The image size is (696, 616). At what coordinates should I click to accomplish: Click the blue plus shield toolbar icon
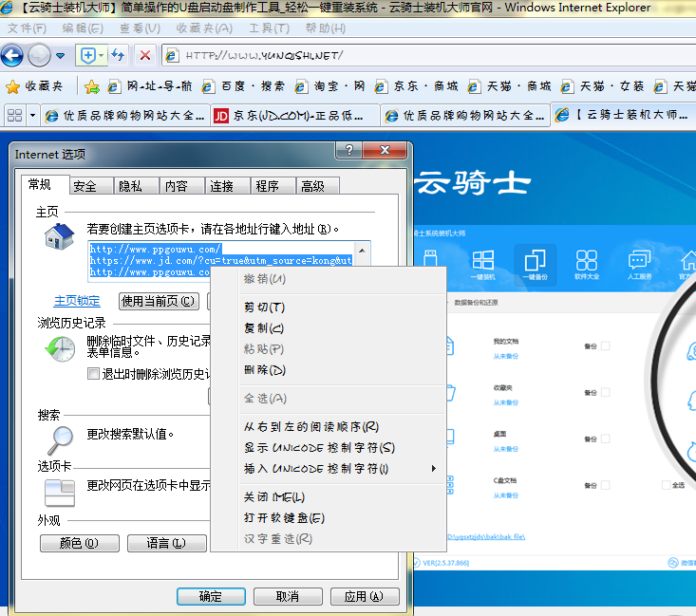click(x=88, y=55)
